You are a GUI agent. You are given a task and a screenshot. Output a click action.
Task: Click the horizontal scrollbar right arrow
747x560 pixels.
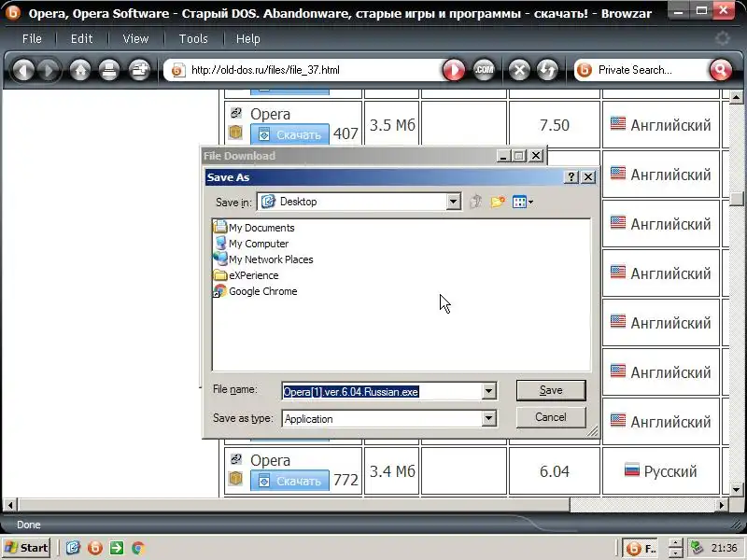point(722,504)
